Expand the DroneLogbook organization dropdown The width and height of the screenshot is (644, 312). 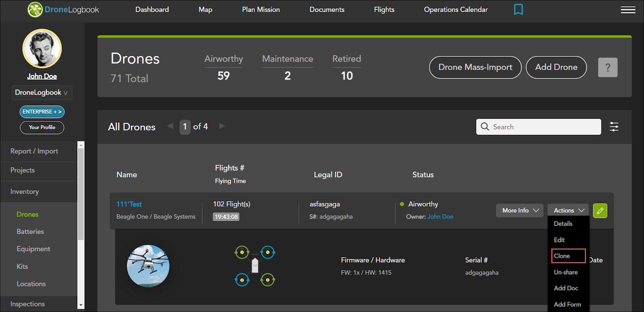pos(42,93)
